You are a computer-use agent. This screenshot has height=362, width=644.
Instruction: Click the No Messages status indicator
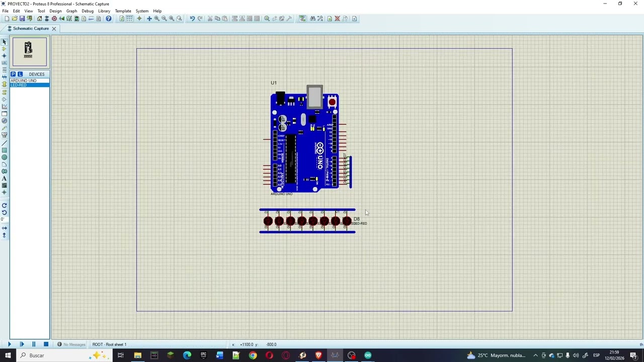click(x=71, y=344)
